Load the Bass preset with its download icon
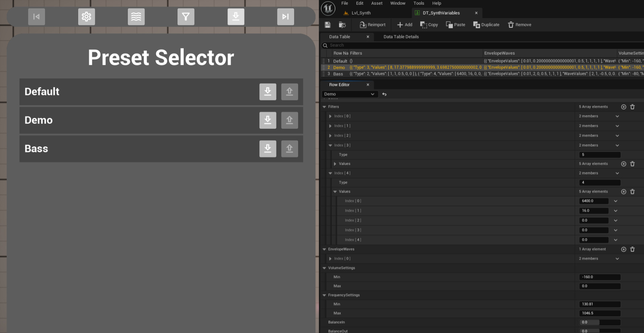 [x=268, y=149]
